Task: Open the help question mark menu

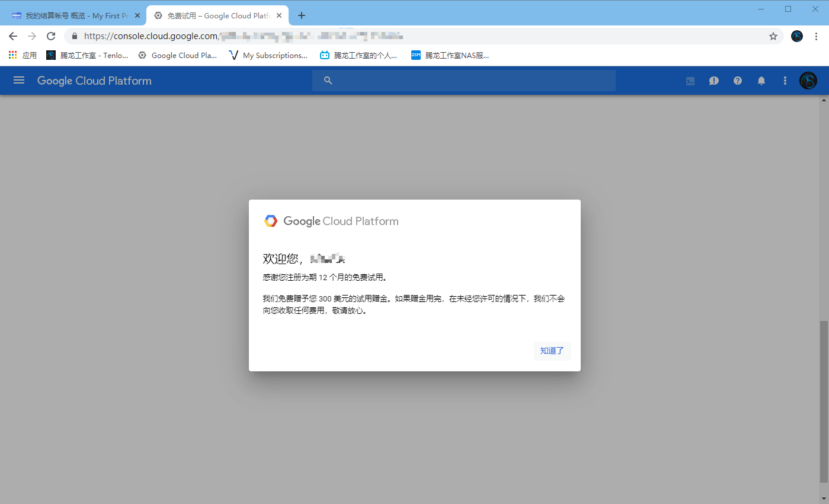Action: coord(738,81)
